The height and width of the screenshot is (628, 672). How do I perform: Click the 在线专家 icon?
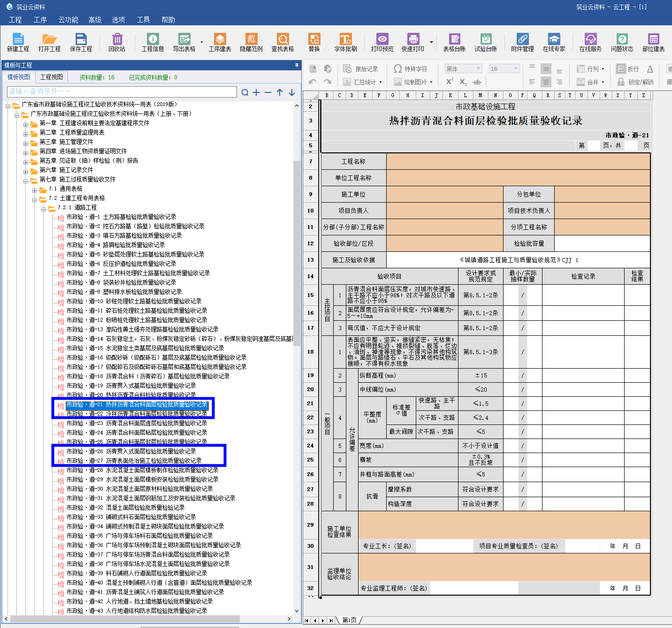tap(554, 42)
